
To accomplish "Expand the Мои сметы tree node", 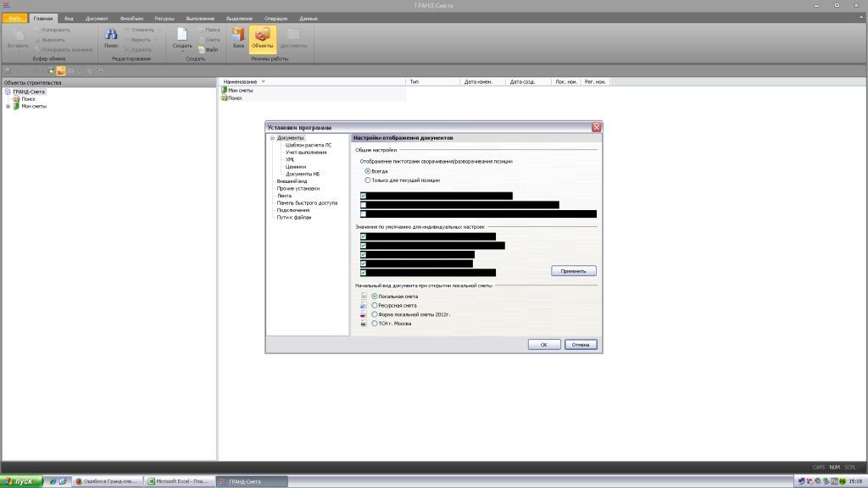I will tap(8, 107).
